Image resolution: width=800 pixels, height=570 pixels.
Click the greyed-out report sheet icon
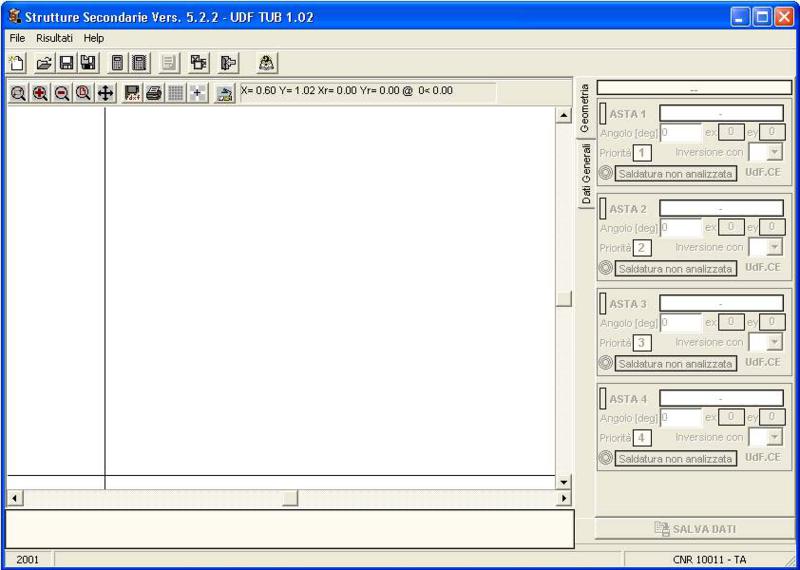click(168, 63)
